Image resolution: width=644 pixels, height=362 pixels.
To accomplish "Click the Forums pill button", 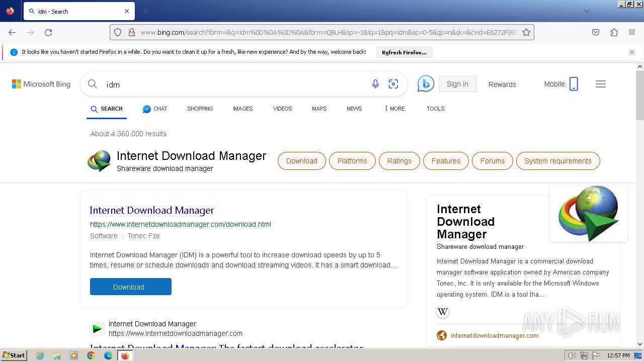I will (492, 161).
